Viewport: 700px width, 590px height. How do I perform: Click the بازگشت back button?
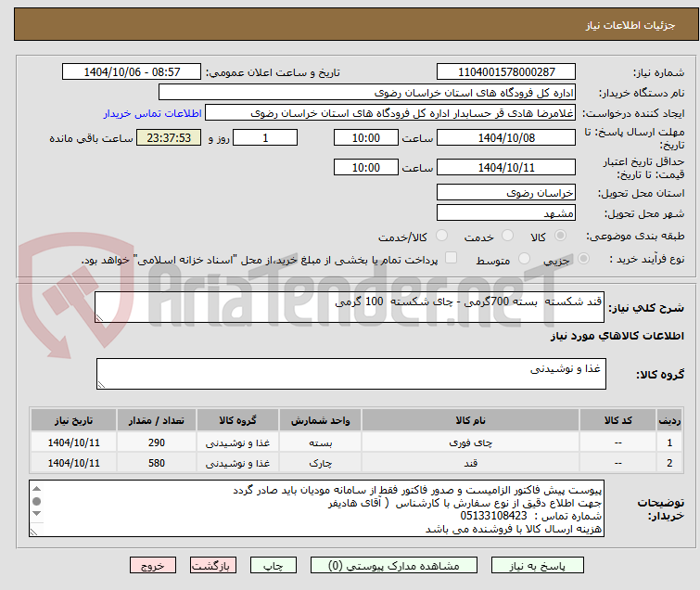point(213,566)
